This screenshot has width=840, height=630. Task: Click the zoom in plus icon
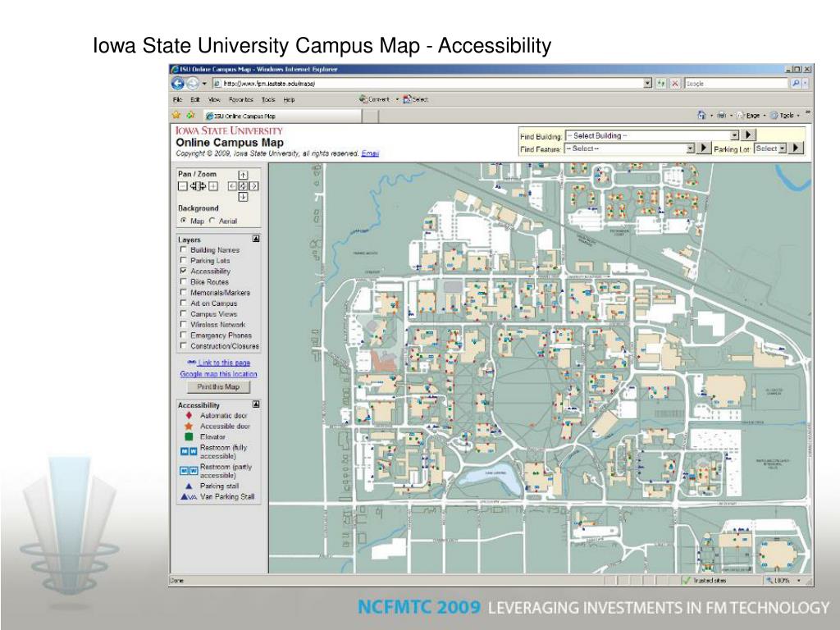click(213, 186)
